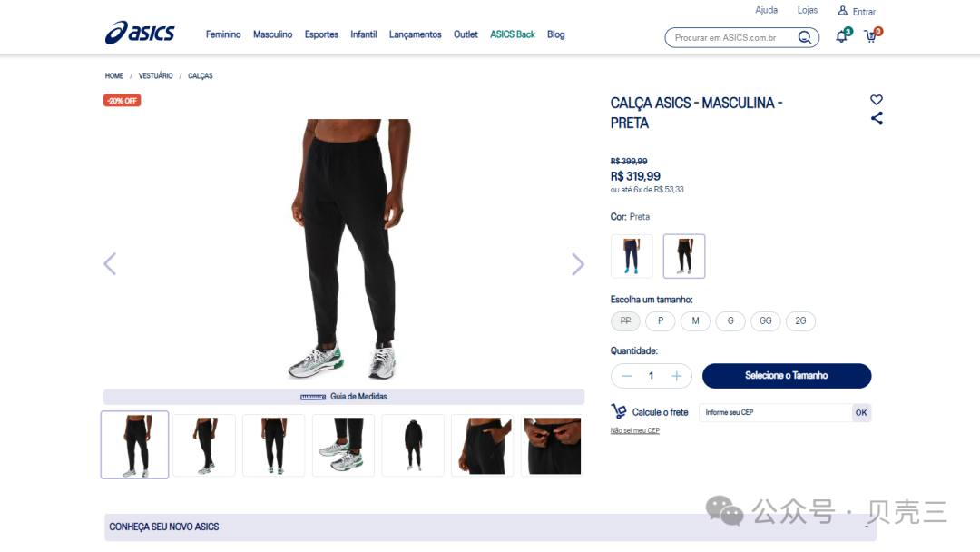Open the notifications bell icon
This screenshot has height=552, width=980.
(x=842, y=35)
